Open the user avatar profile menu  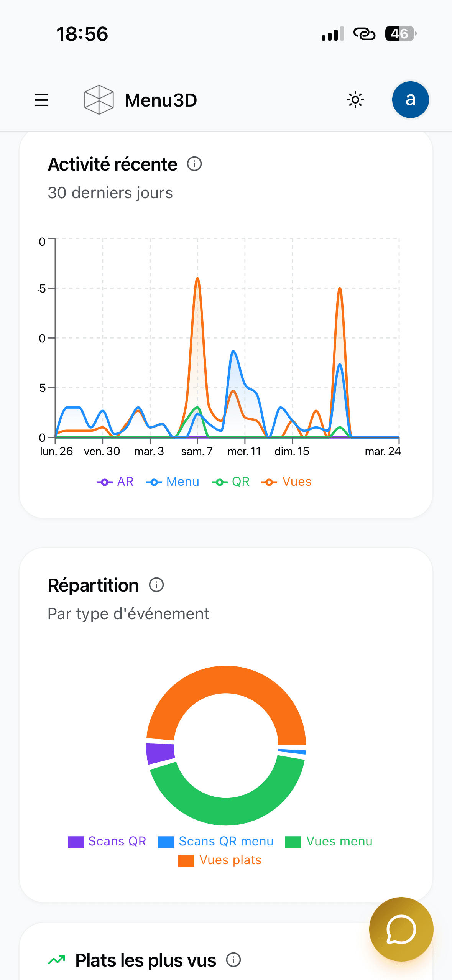(410, 100)
